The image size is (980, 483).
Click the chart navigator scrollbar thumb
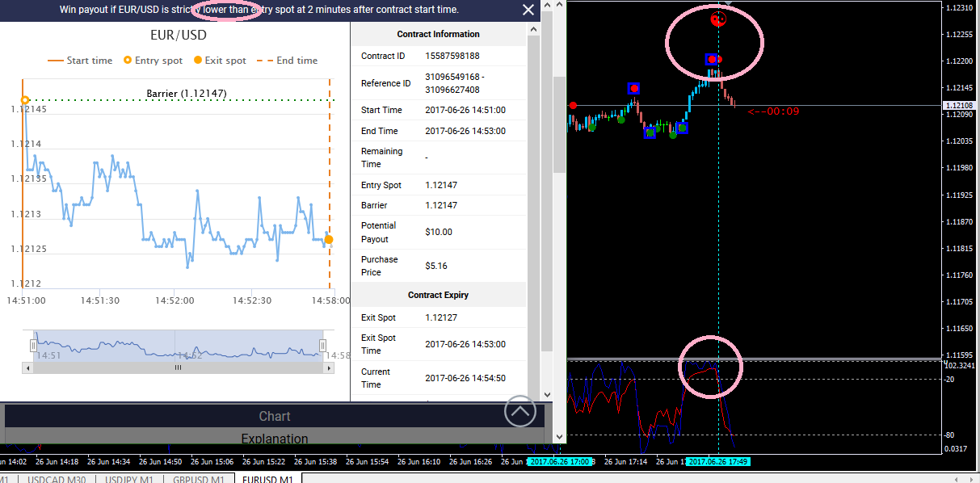[x=178, y=367]
